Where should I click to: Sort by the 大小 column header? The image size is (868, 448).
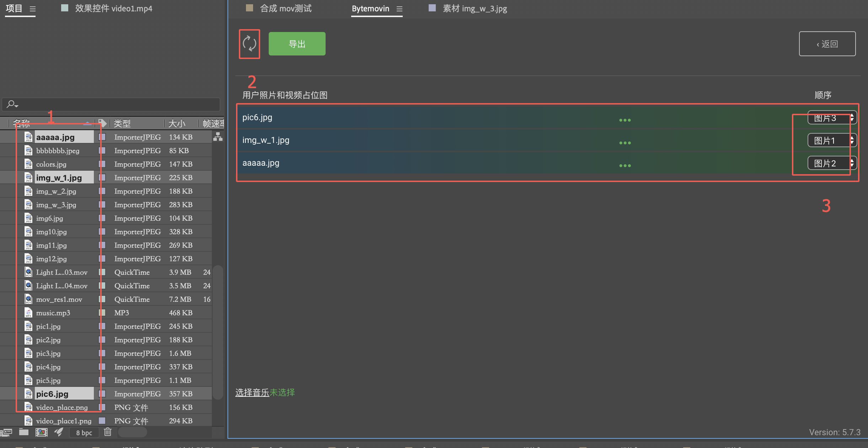point(177,123)
